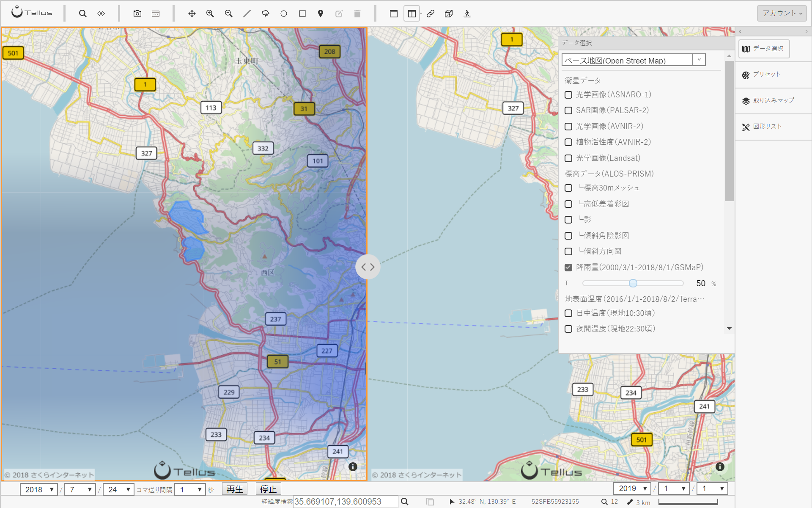This screenshot has width=812, height=508.
Task: Open the アカウント account menu
Action: click(x=782, y=13)
